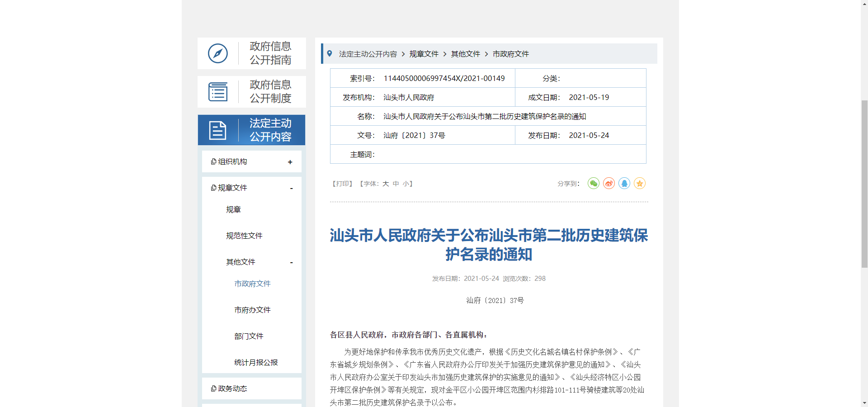Click the blue article headline
The height and width of the screenshot is (407, 868).
point(489,245)
